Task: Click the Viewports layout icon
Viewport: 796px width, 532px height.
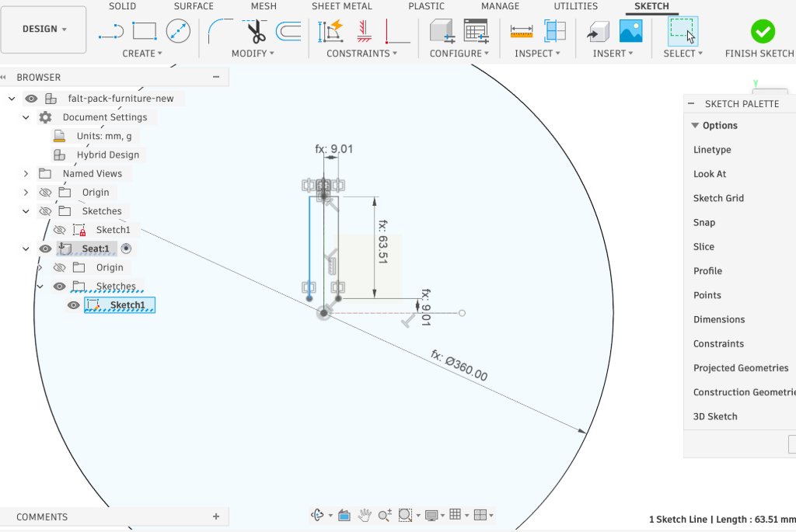Action: [480, 515]
